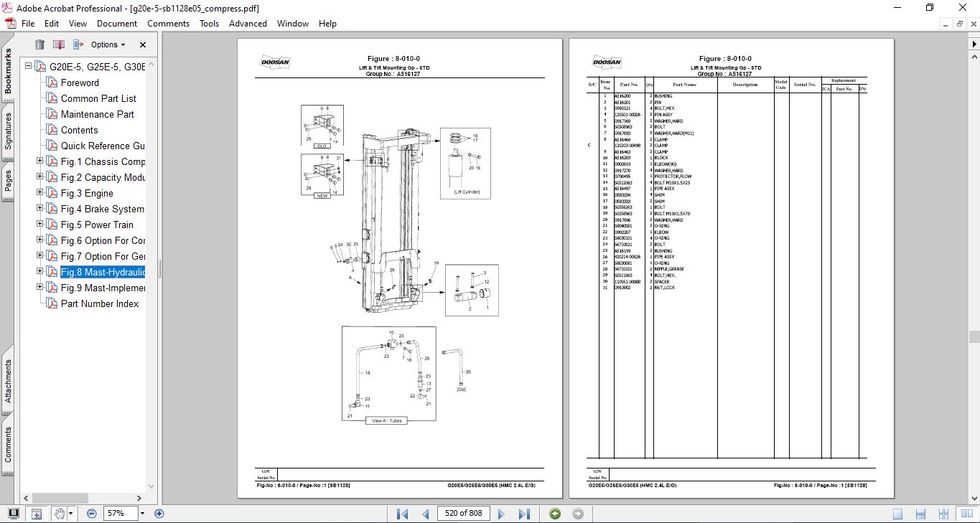The image size is (980, 523).
Task: Zoom out with the minus button
Action: (x=92, y=514)
